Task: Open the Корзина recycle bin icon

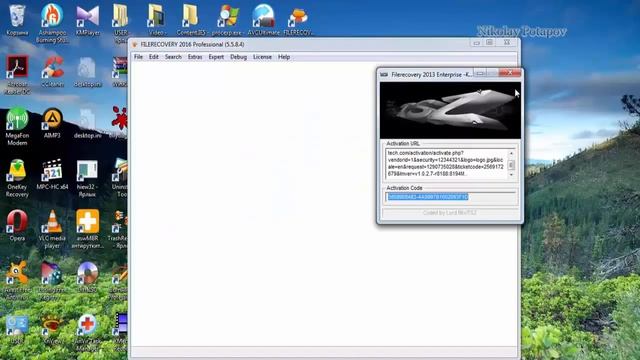Action: pos(17,19)
